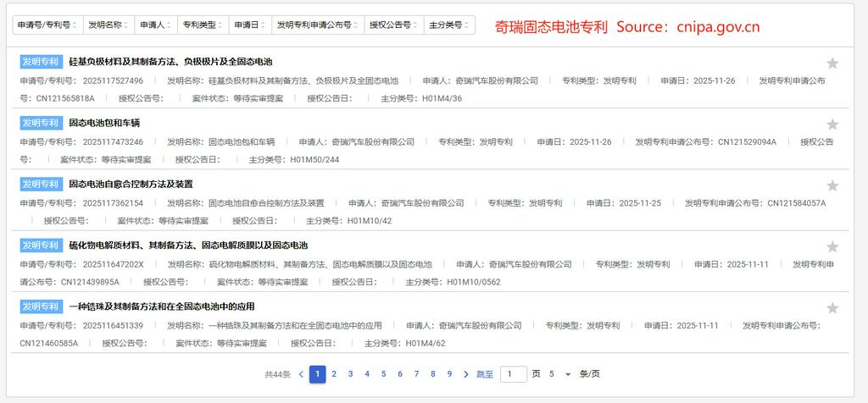Sort by 申请号/专利号 column

point(48,25)
